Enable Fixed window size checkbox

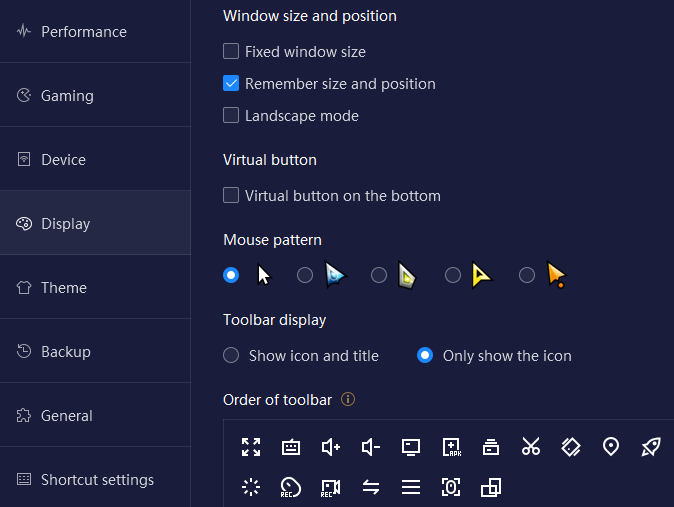point(231,51)
